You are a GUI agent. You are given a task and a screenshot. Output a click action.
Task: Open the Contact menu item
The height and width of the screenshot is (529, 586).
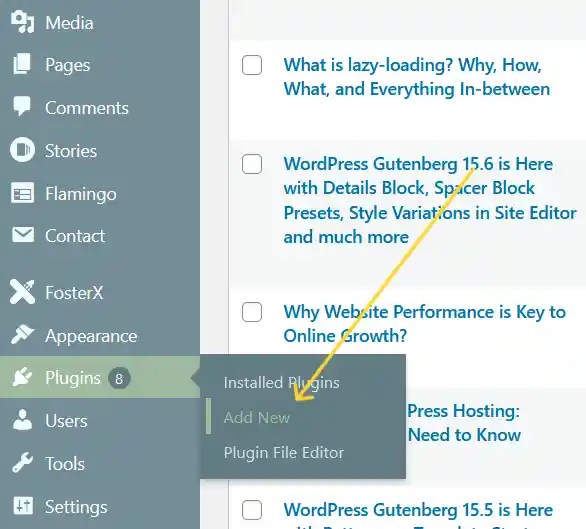[x=75, y=236]
